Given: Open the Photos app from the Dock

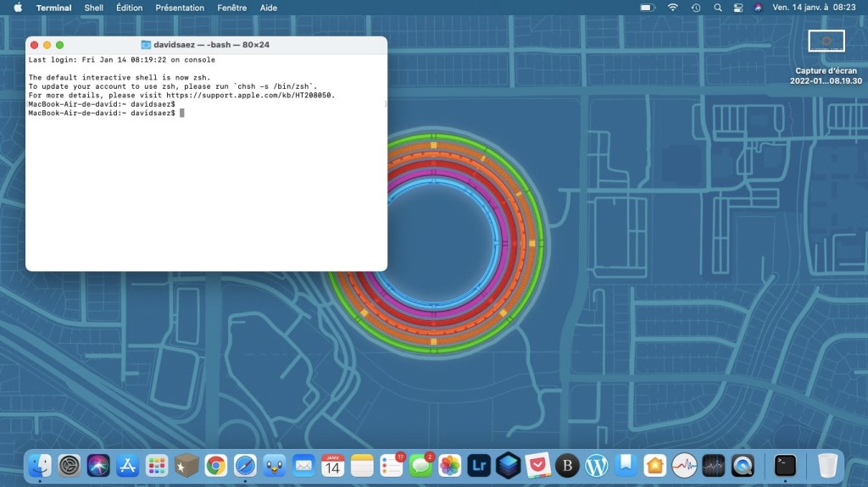Looking at the screenshot, I should [x=450, y=465].
